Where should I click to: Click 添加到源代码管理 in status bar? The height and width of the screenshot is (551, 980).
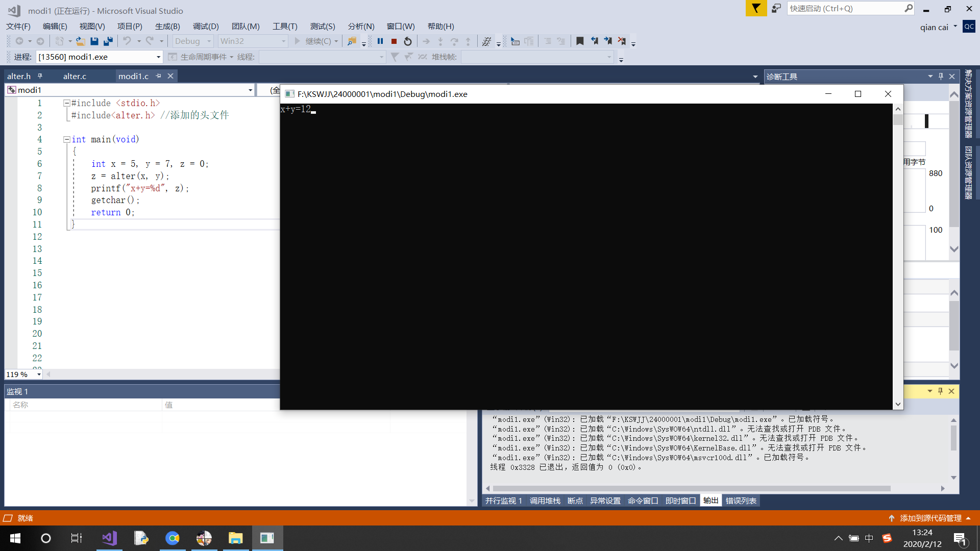point(930,518)
